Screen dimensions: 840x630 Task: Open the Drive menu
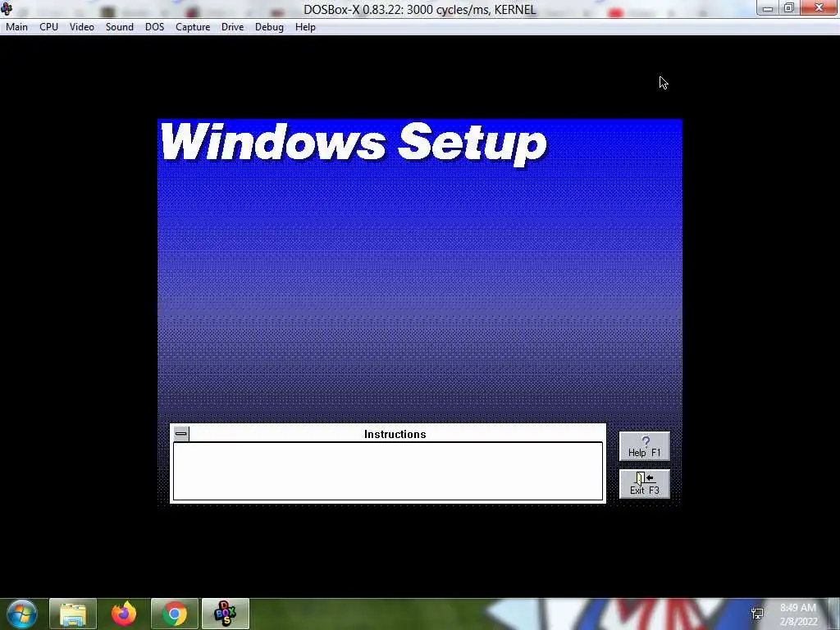[x=232, y=27]
